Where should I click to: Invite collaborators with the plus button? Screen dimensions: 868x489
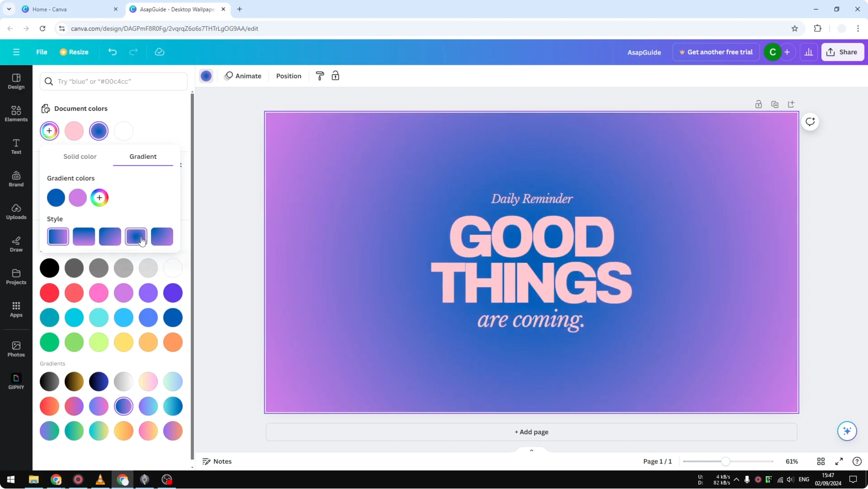pos(787,52)
